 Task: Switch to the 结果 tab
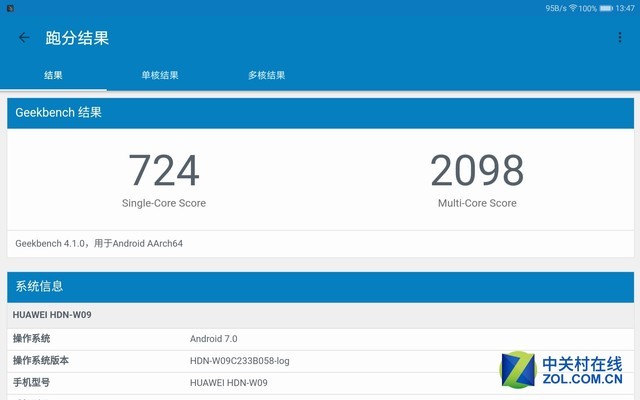pyautogui.click(x=53, y=75)
